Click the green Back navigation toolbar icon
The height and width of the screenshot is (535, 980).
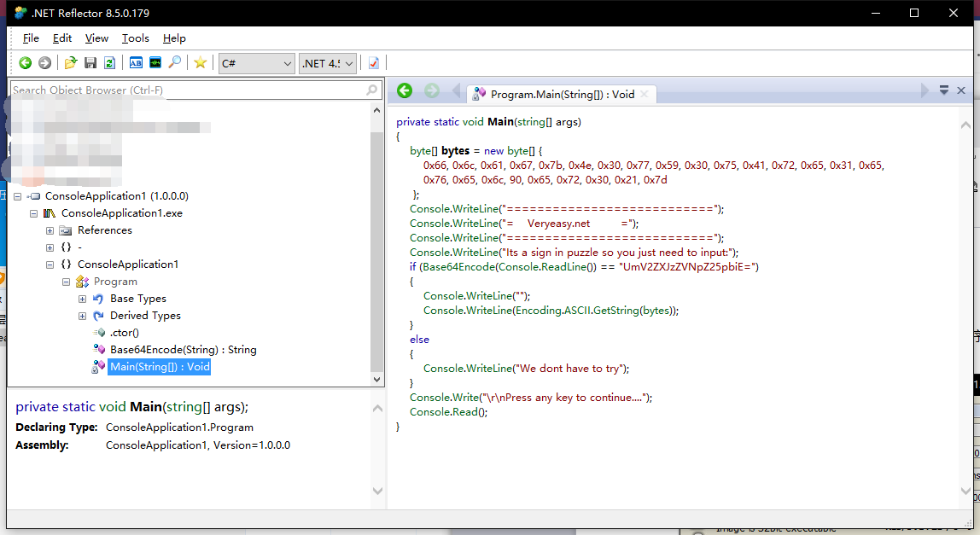pos(25,63)
